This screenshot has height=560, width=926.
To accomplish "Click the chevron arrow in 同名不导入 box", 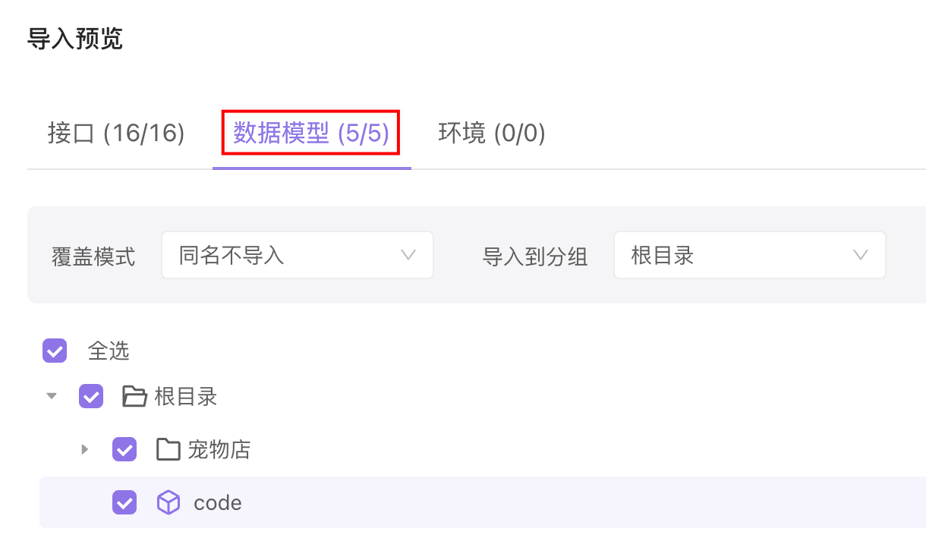I will click(408, 255).
